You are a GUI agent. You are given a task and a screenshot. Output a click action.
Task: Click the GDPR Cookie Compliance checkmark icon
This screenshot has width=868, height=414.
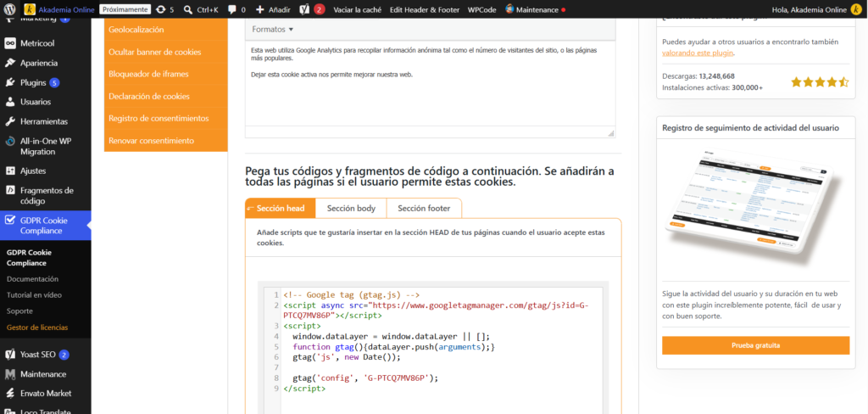10,220
